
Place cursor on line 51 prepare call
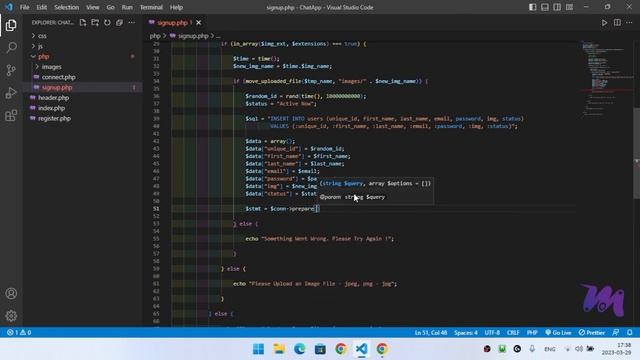302,209
